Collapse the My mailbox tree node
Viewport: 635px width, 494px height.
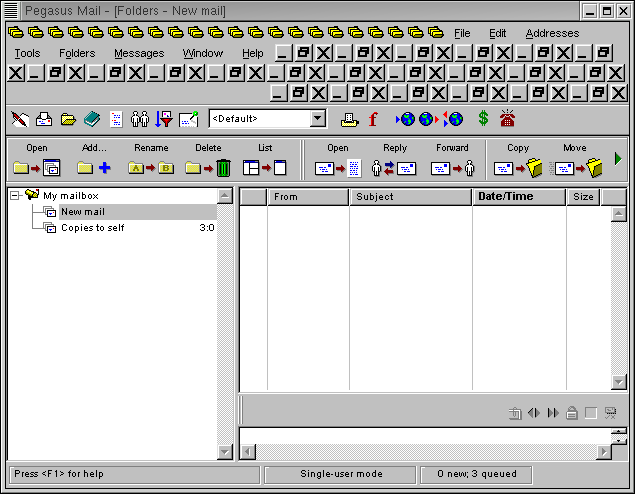(x=15, y=196)
